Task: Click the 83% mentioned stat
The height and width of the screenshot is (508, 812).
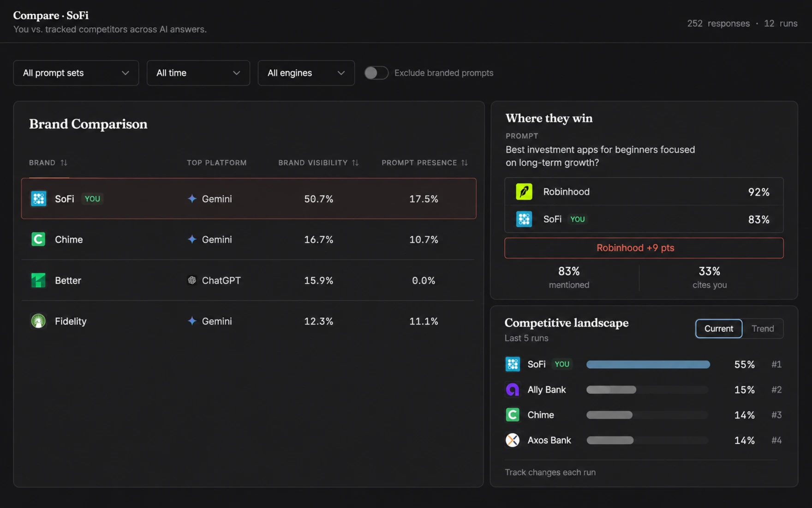Action: click(x=569, y=277)
